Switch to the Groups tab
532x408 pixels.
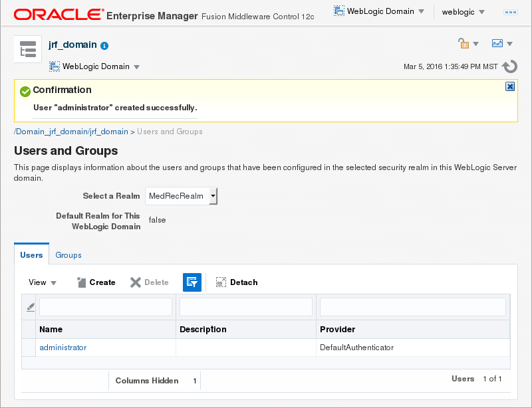pos(68,255)
